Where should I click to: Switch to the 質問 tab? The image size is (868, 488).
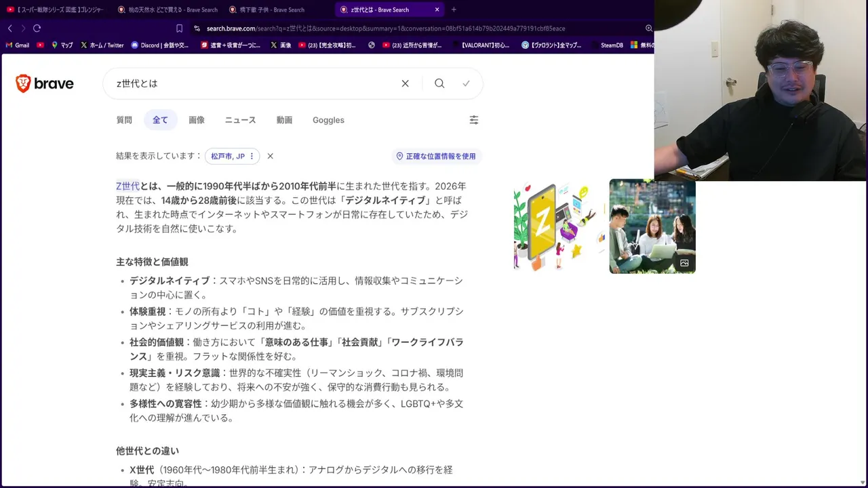click(124, 120)
